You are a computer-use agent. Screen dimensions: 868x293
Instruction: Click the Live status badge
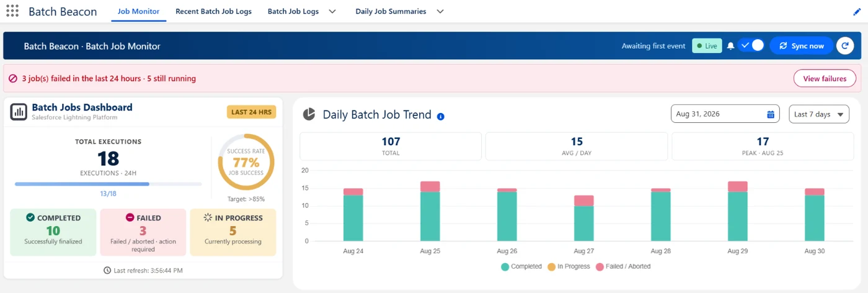click(707, 46)
